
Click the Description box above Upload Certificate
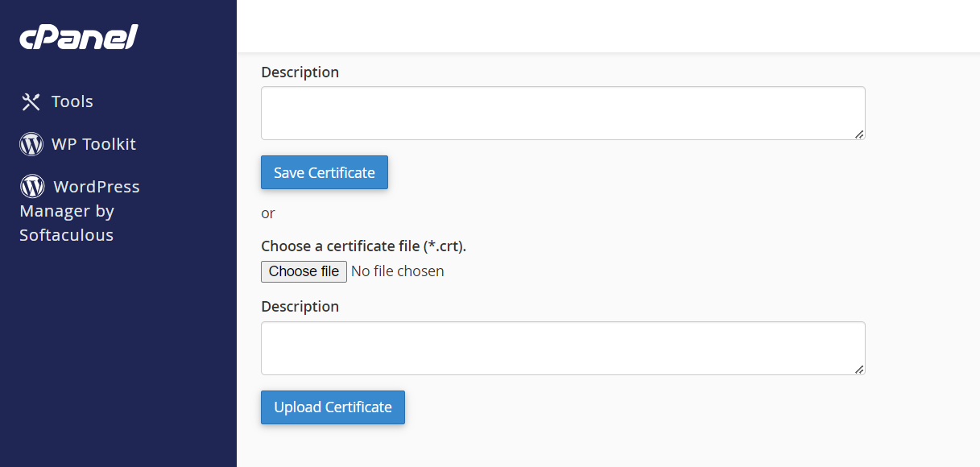(562, 348)
